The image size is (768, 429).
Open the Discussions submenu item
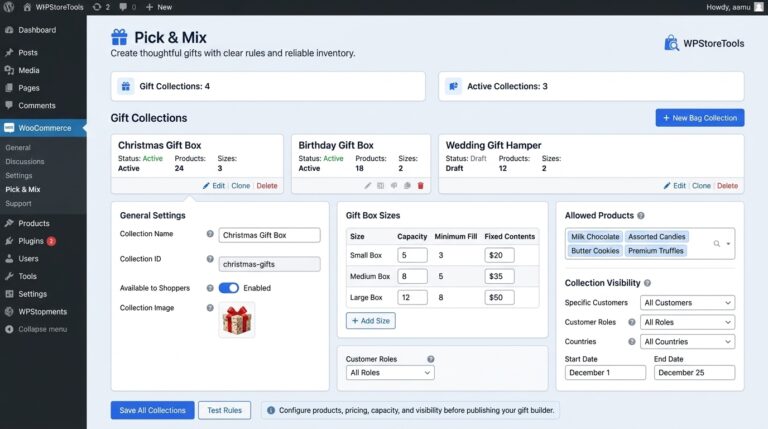click(x=24, y=161)
